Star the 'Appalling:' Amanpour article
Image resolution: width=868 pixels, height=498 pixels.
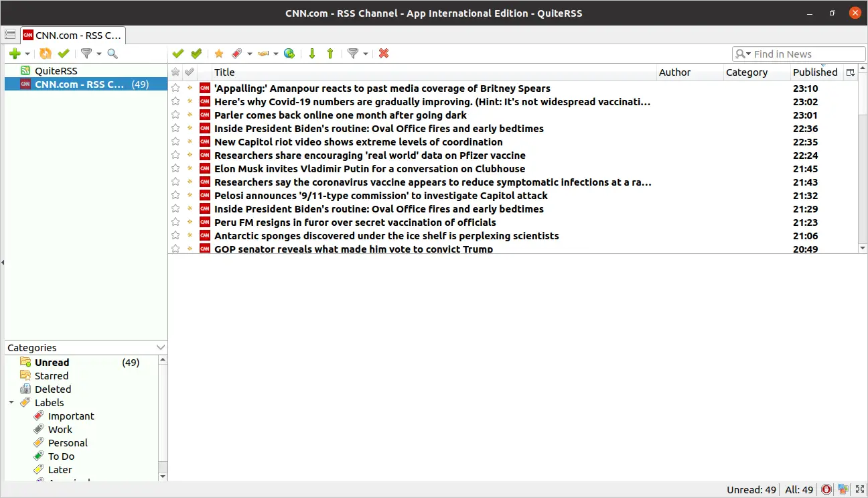(x=175, y=88)
